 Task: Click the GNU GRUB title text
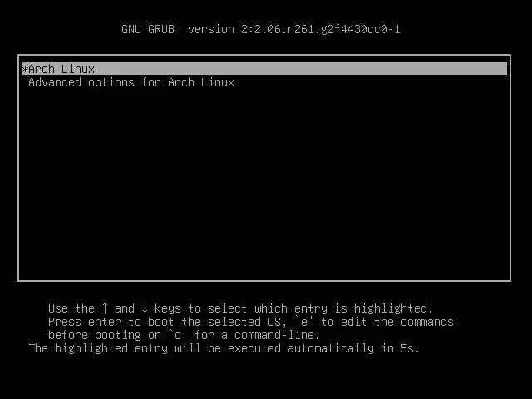click(x=148, y=29)
